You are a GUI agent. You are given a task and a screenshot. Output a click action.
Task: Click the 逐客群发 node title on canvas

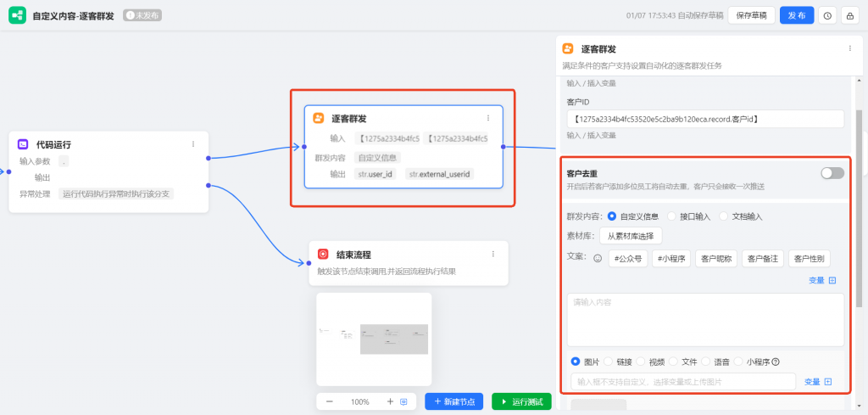click(x=348, y=119)
